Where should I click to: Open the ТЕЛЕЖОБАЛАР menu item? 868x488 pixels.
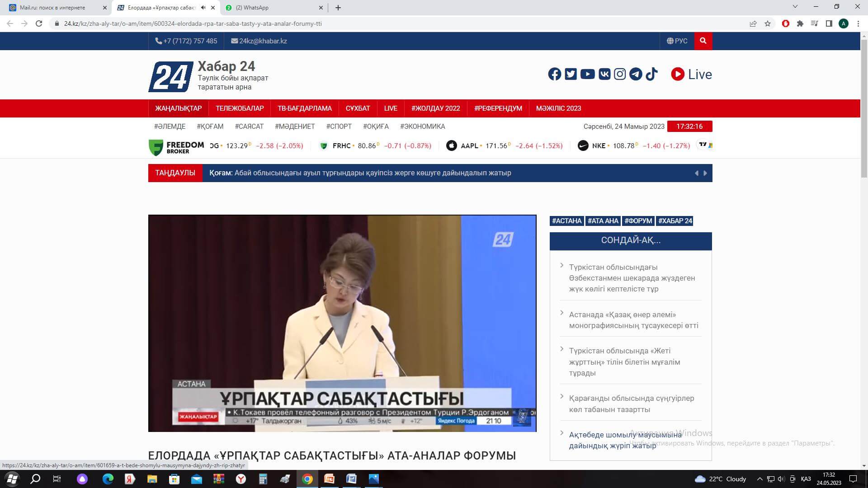pos(240,108)
